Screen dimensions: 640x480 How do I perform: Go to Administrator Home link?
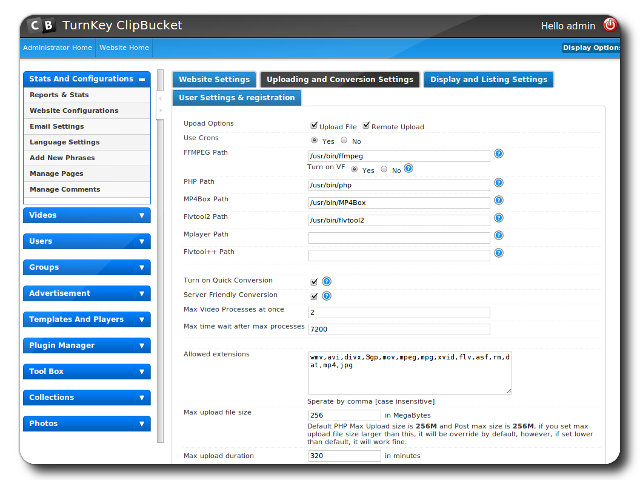pyautogui.click(x=57, y=47)
